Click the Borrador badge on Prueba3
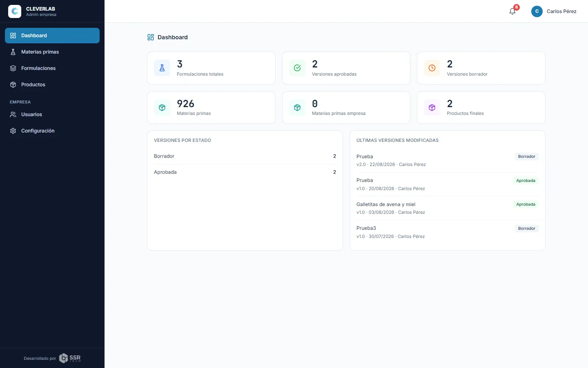The width and height of the screenshot is (588, 368). (526, 229)
